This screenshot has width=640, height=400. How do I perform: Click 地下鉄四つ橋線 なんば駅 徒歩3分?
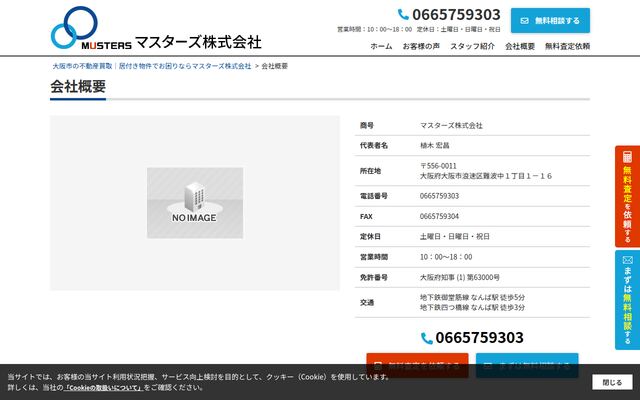472,307
